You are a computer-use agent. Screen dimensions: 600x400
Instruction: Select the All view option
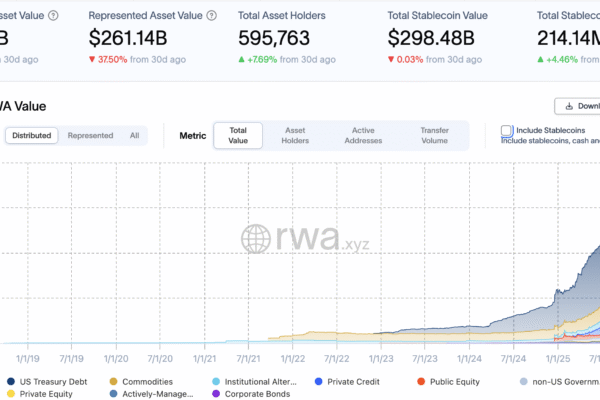(134, 135)
